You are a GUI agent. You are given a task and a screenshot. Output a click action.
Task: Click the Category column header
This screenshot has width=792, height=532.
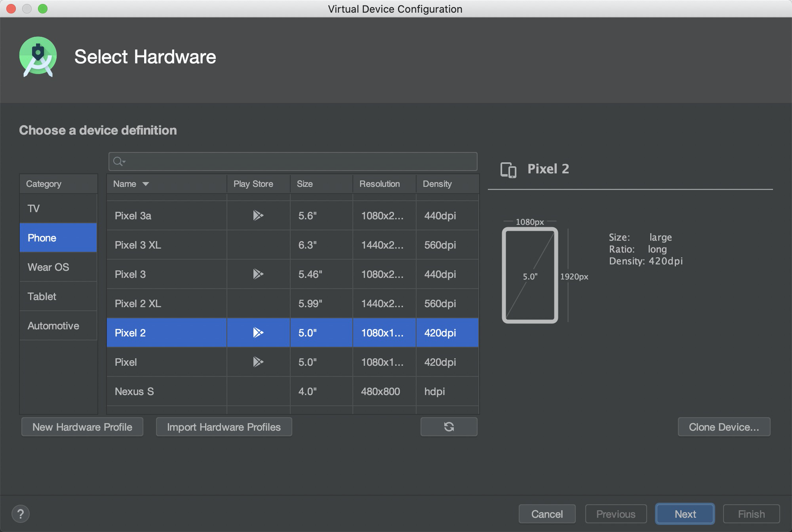[58, 184]
